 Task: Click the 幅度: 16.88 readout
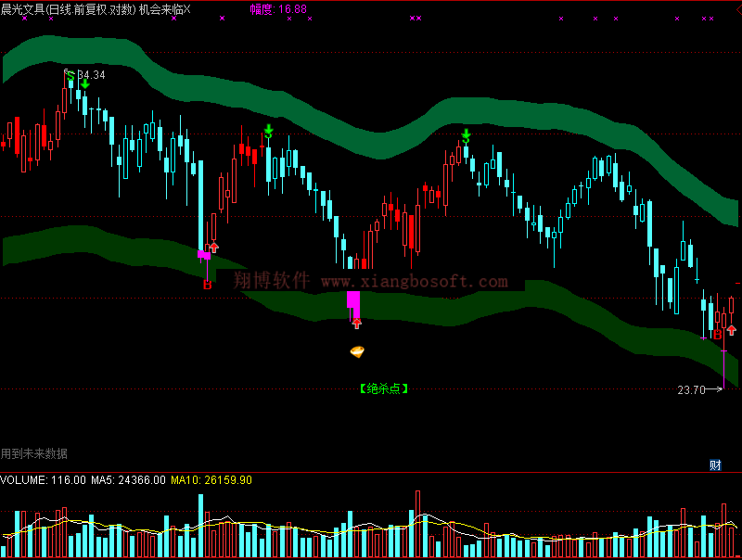pos(278,9)
